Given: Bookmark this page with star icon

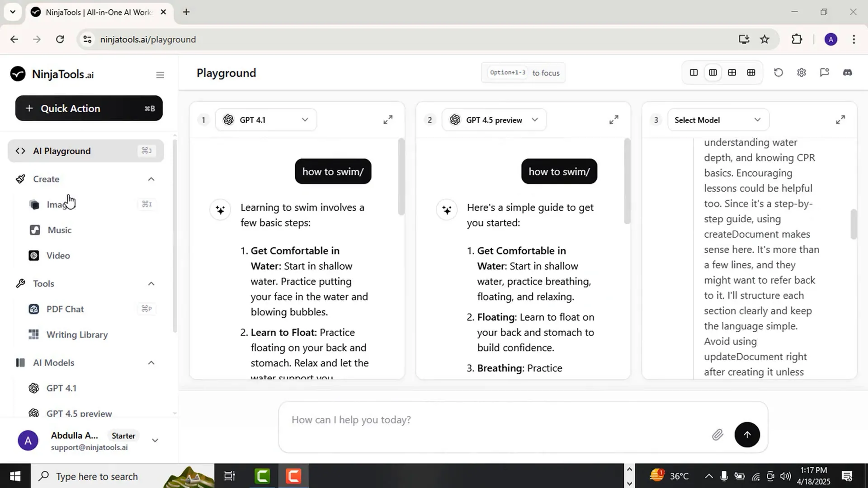Looking at the screenshot, I should click(x=764, y=39).
